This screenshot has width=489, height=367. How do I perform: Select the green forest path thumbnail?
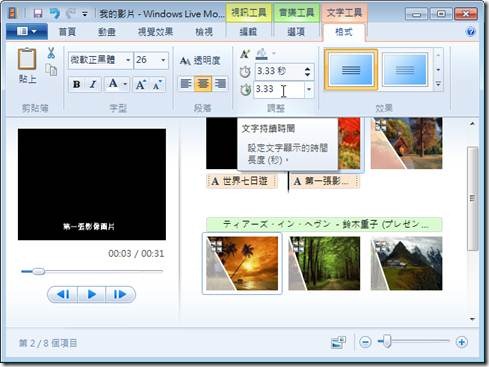click(x=324, y=263)
